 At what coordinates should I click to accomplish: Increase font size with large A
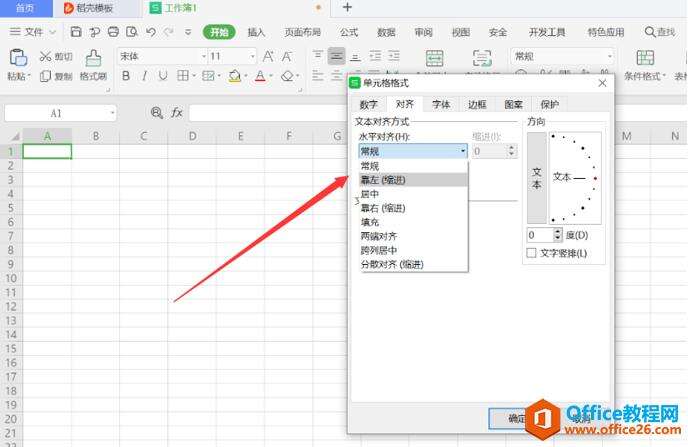(x=268, y=56)
